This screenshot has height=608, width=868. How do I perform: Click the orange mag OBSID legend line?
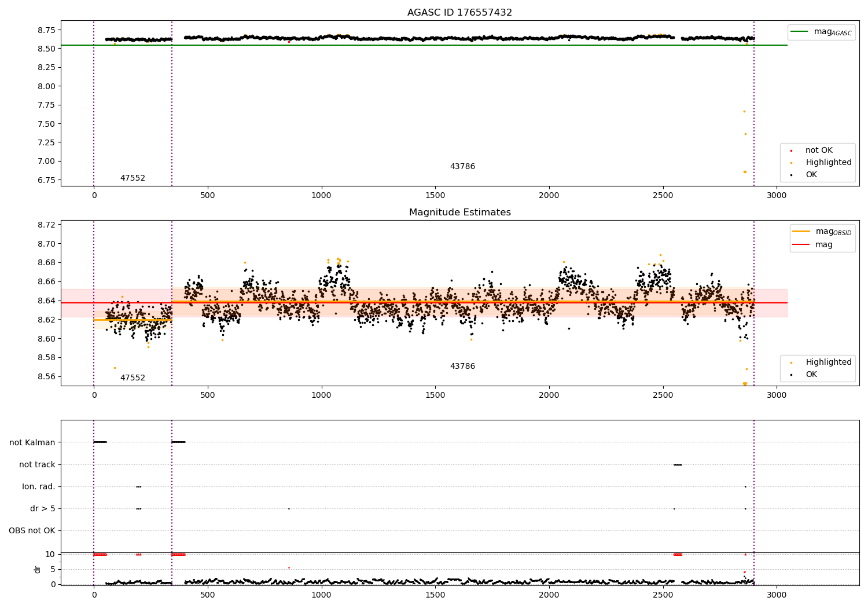801,232
